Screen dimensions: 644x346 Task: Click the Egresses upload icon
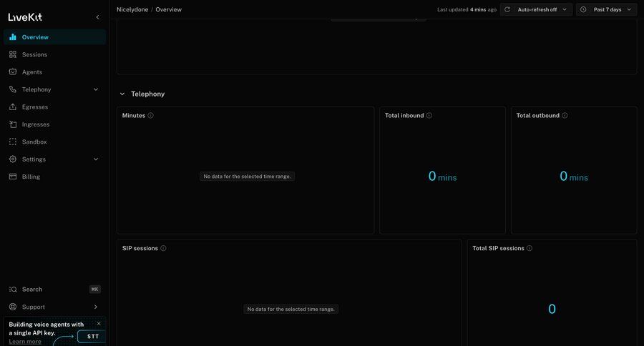tap(13, 107)
